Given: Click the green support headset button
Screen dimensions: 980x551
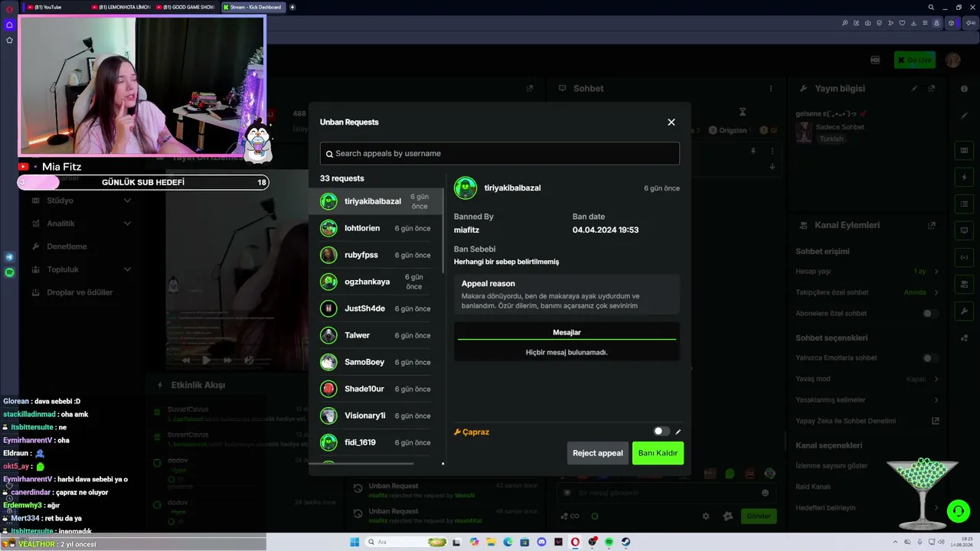Looking at the screenshot, I should pos(958,510).
